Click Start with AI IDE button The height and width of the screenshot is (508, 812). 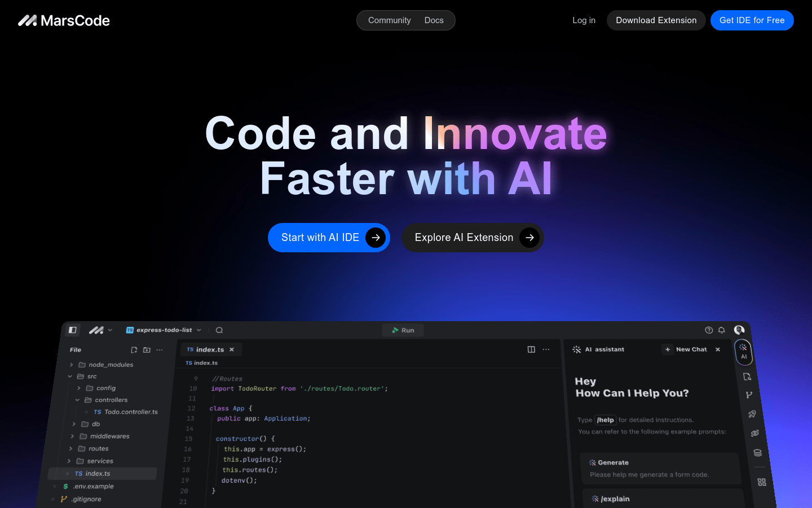coord(329,238)
